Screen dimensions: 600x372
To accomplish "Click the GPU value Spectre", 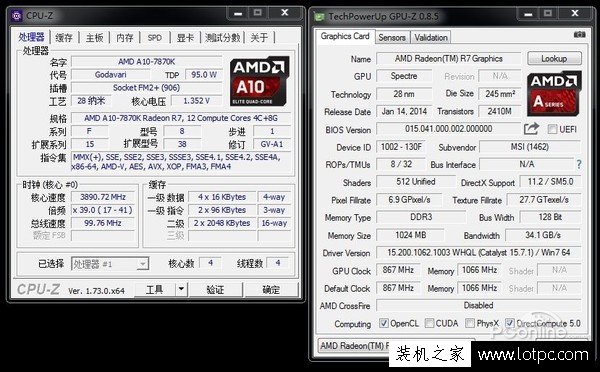I will (404, 76).
